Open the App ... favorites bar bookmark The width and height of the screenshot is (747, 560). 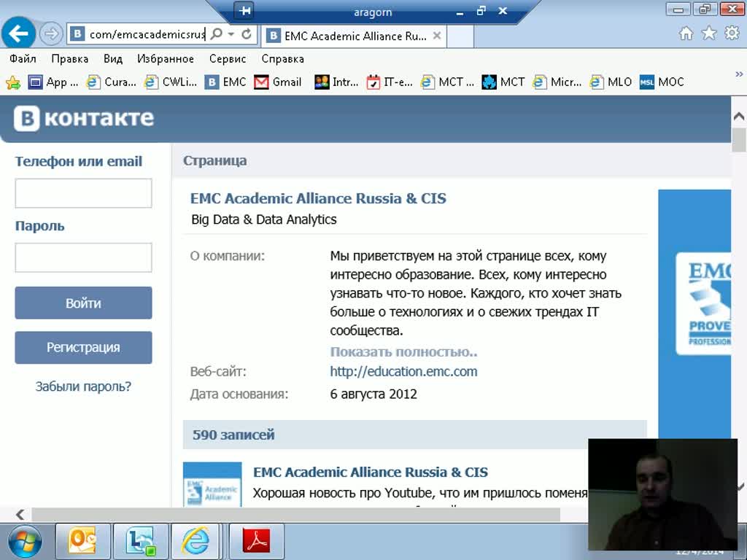(x=53, y=82)
